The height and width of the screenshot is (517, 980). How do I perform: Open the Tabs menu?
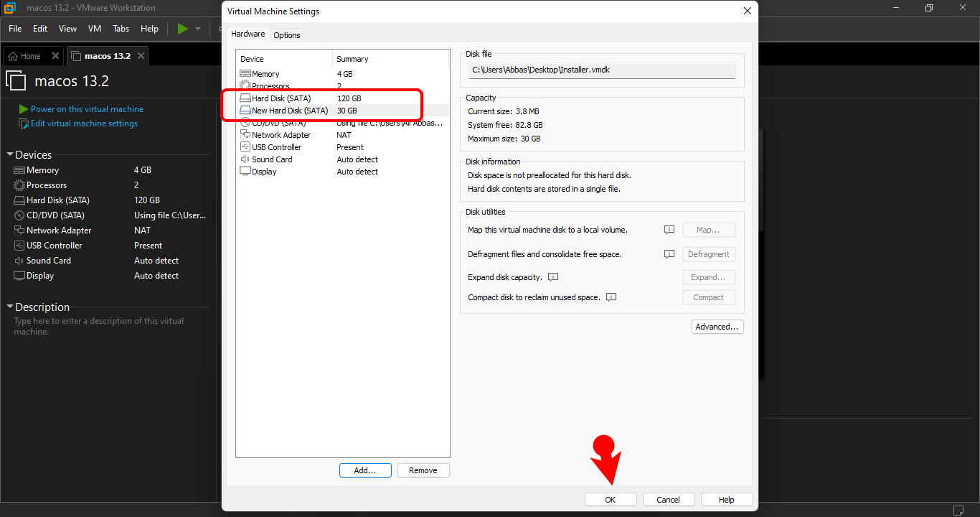tap(121, 29)
